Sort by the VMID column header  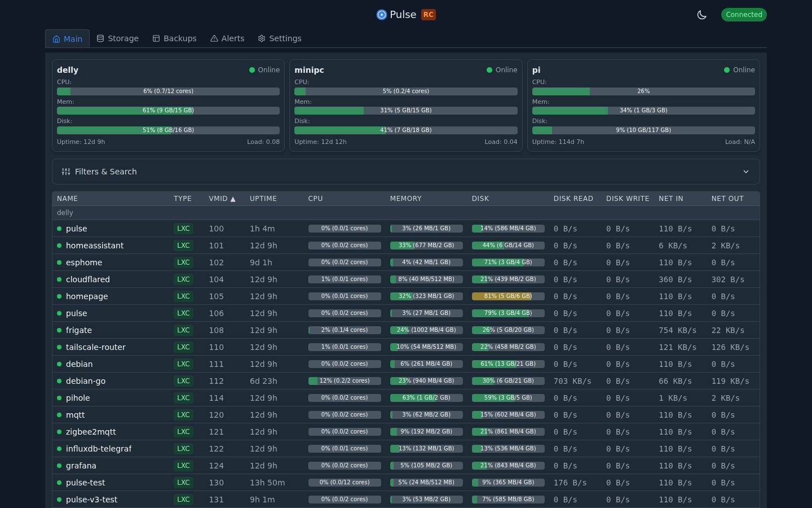(x=222, y=199)
